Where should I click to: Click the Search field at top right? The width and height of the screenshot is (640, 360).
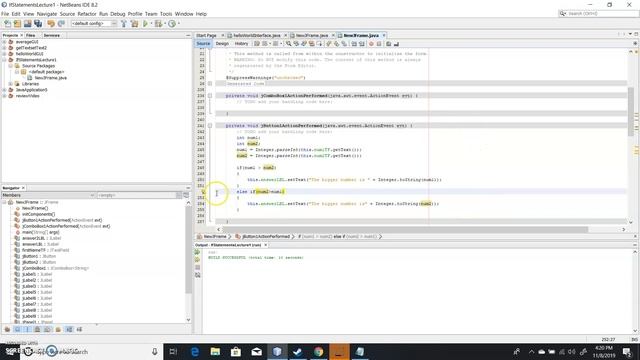[x=598, y=13]
